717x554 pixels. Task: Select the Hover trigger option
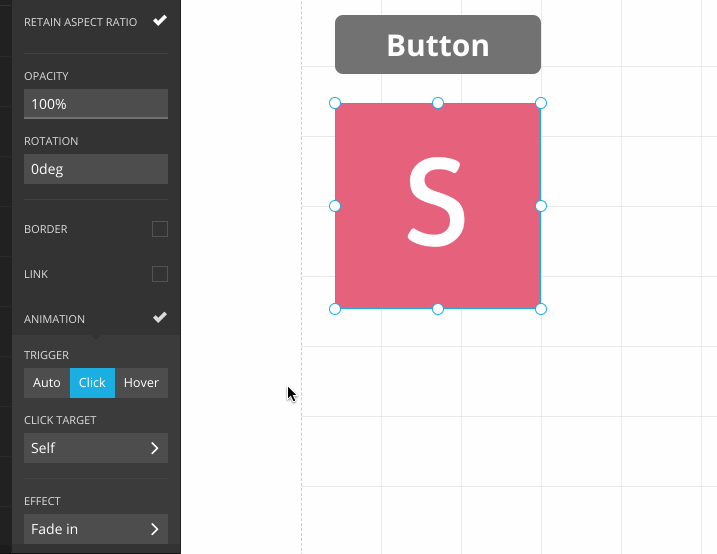coord(141,383)
